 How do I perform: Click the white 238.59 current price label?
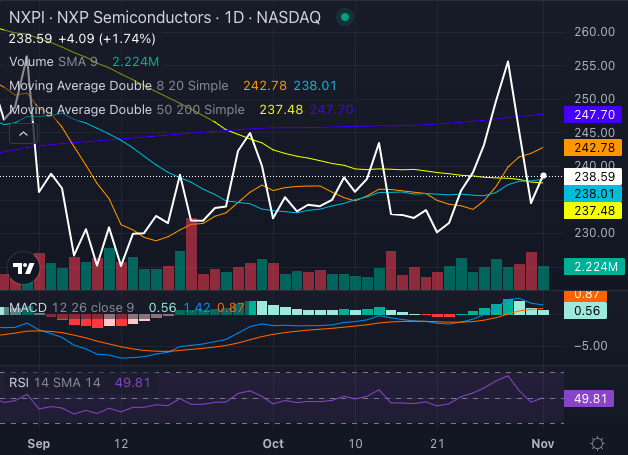pos(588,175)
